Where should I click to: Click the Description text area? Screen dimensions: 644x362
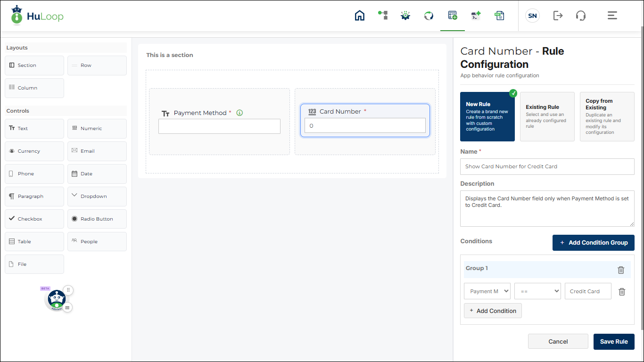(547, 208)
